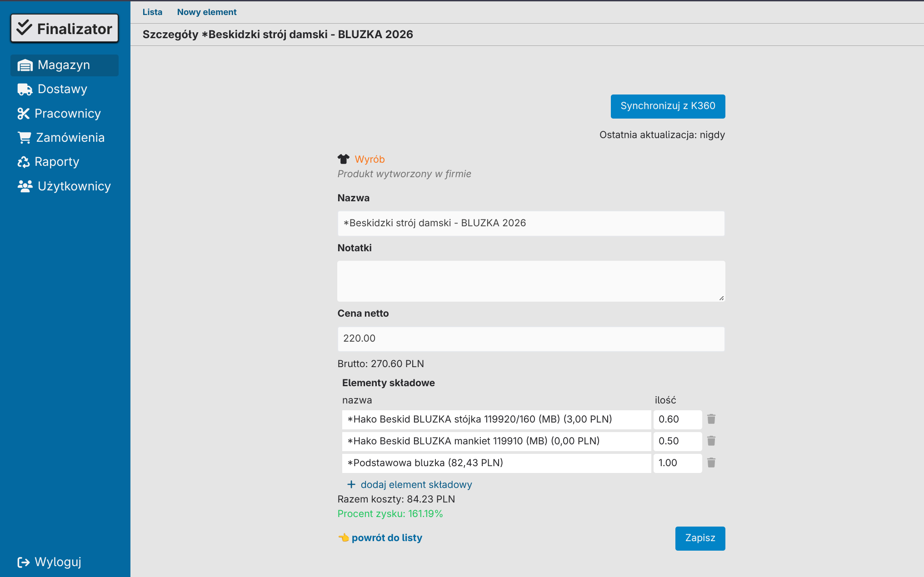Delete the BLUZKA stójka component row
This screenshot has width=924, height=577.
(711, 419)
